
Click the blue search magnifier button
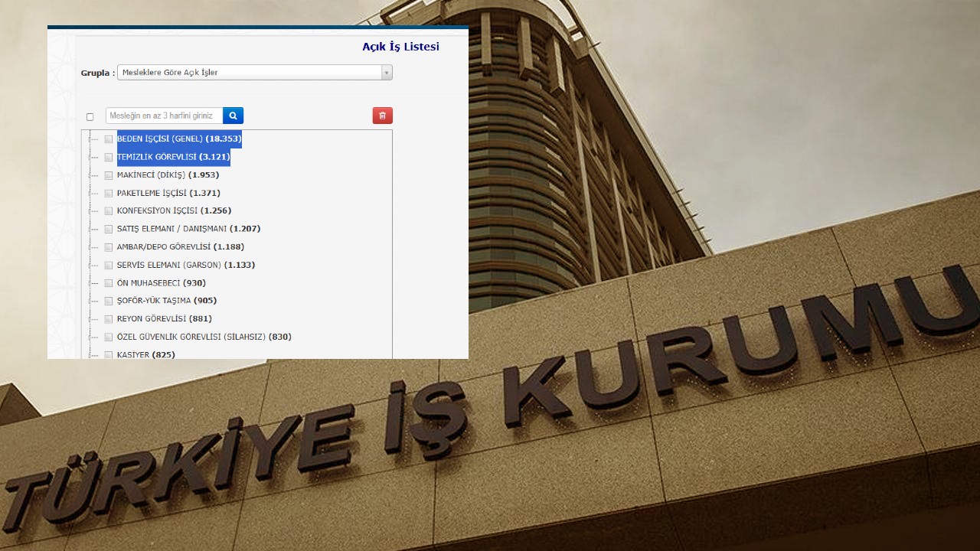(x=233, y=116)
